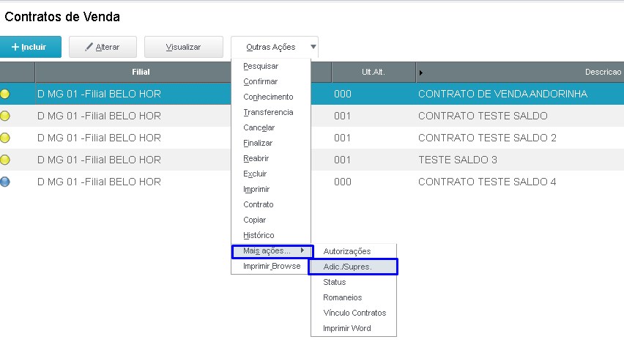Screen dimensions: 624x364
Task: Select Imprimir menu entry
Action: [256, 190]
